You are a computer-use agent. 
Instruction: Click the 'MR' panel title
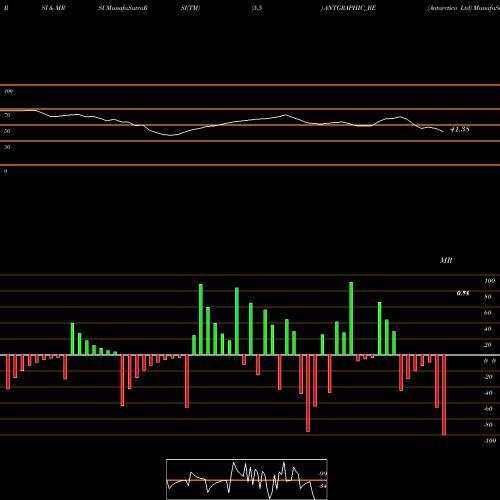[x=446, y=260]
